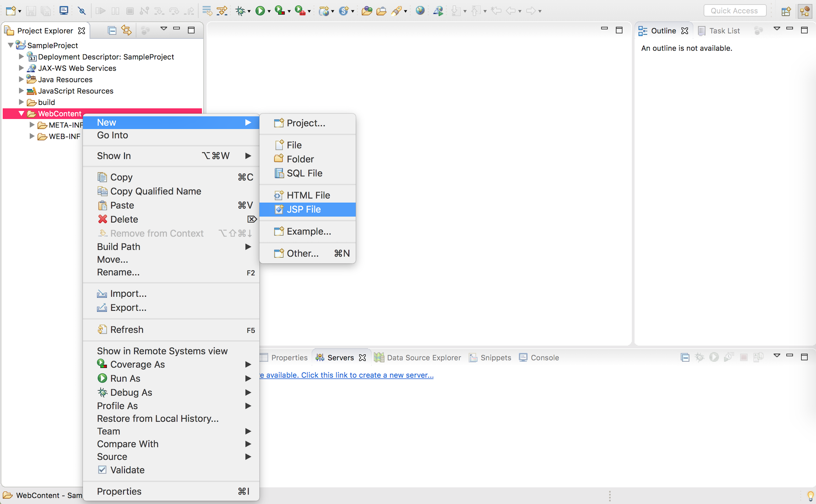Click the Skip All Breakpoints icon

click(x=82, y=11)
